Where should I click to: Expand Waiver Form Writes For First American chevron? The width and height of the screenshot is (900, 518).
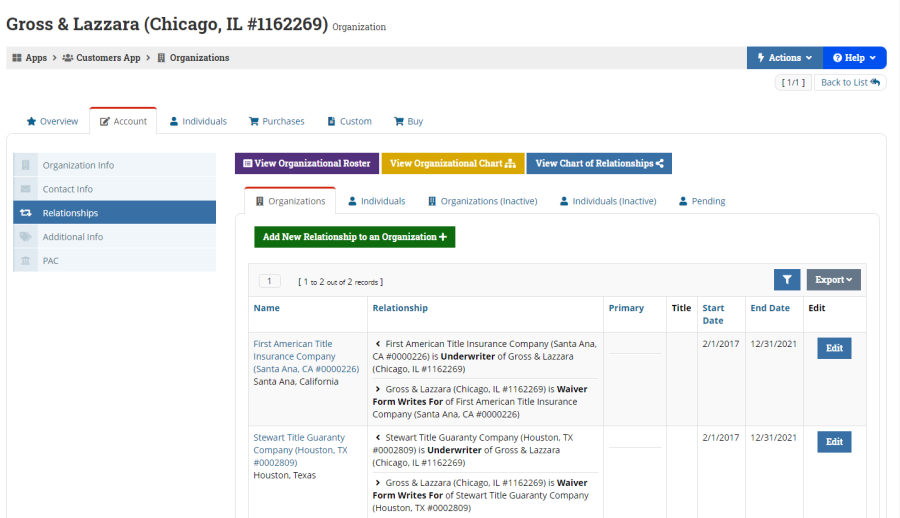[378, 389]
